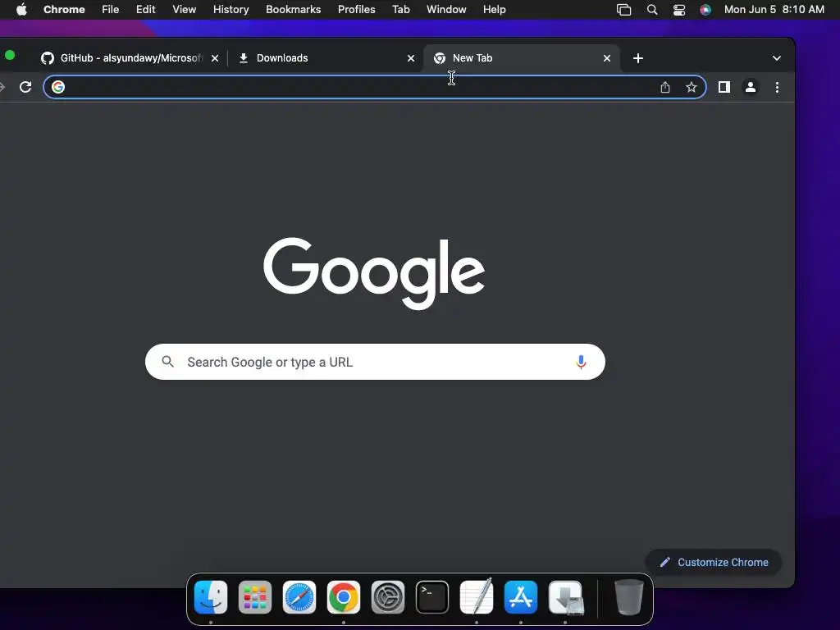Viewport: 840px width, 630px height.
Task: Expand the tab search chevron
Action: pyautogui.click(x=776, y=58)
